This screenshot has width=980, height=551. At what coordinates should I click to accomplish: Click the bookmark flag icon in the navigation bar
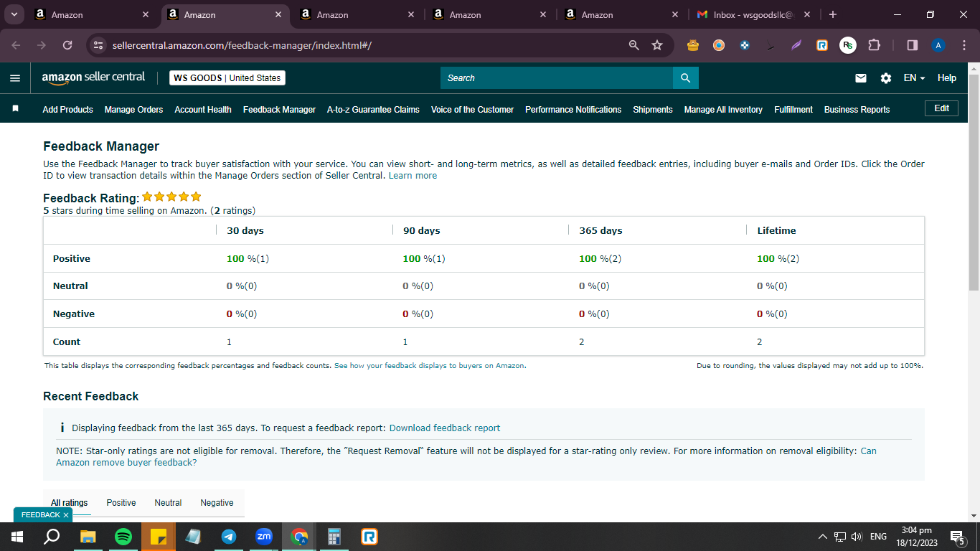[x=15, y=109]
